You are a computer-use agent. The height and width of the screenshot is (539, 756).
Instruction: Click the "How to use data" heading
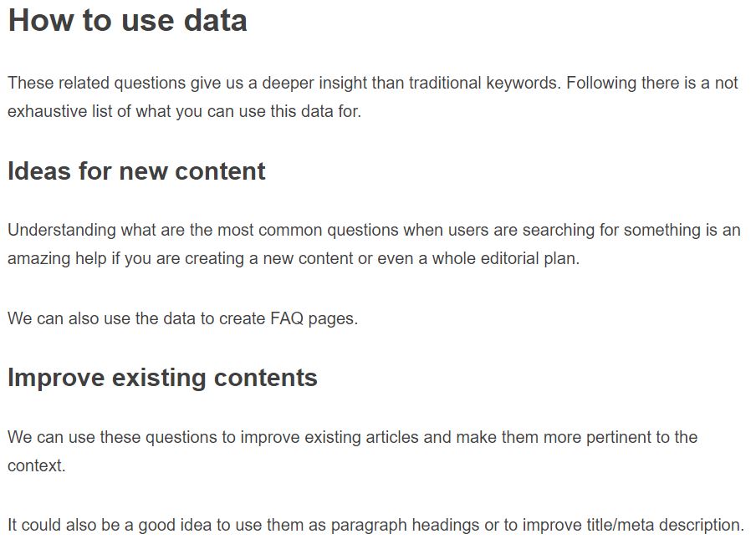(x=127, y=20)
